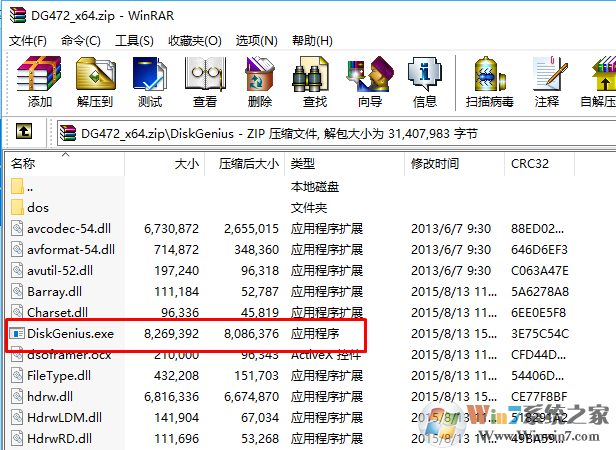
Task: Click the 解压到 (Extract to) toolbar icon
Action: pyautogui.click(x=95, y=73)
